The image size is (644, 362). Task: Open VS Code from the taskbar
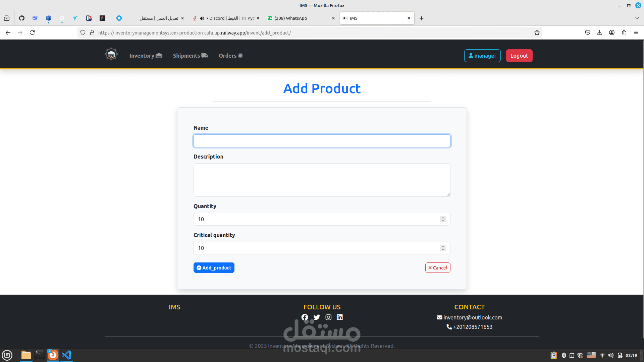pyautogui.click(x=66, y=355)
